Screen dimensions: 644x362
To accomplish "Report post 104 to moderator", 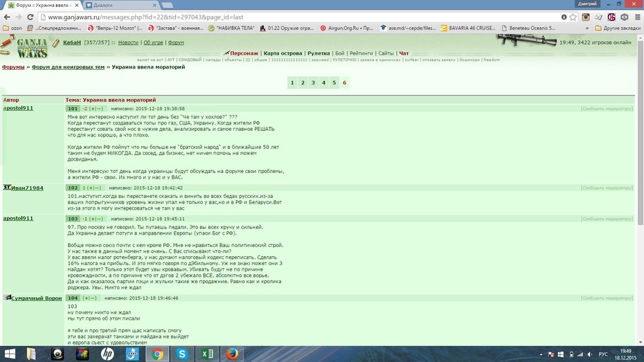I will [x=607, y=298].
